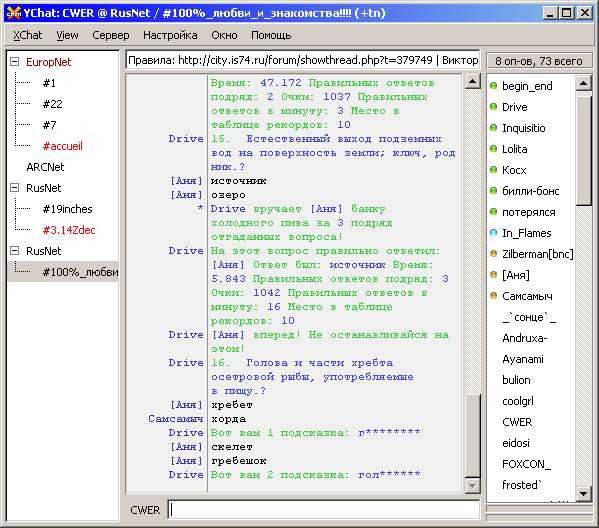The height and width of the screenshot is (528, 599).
Task: Click green status dot beside билли-бонс
Action: (494, 191)
